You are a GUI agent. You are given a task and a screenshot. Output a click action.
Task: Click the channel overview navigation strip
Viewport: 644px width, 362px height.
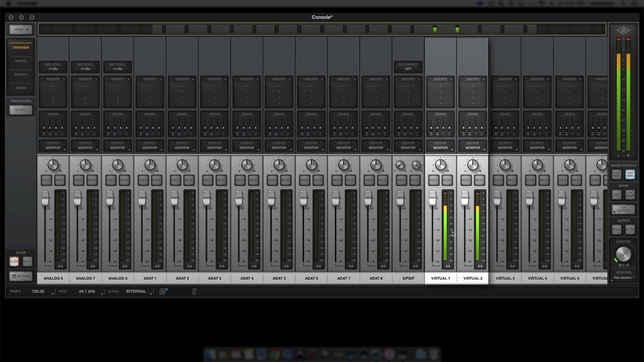322,29
